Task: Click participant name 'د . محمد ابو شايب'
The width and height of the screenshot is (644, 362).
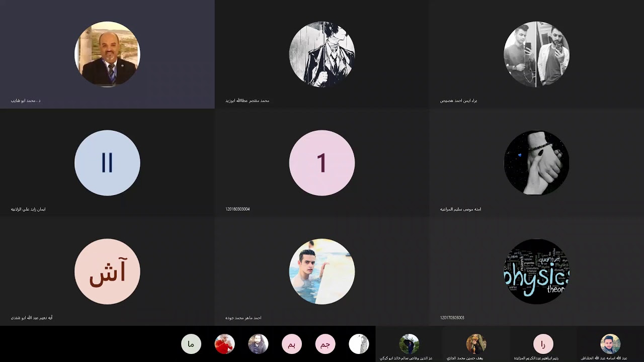Action: click(26, 101)
